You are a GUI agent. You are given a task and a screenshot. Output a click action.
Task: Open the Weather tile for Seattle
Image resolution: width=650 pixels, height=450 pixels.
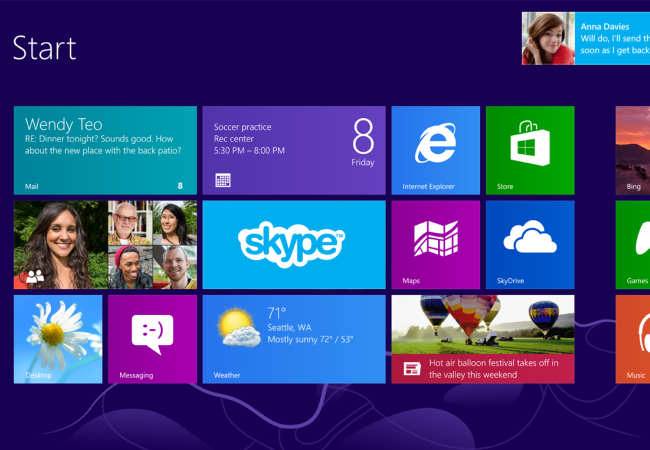tap(294, 339)
